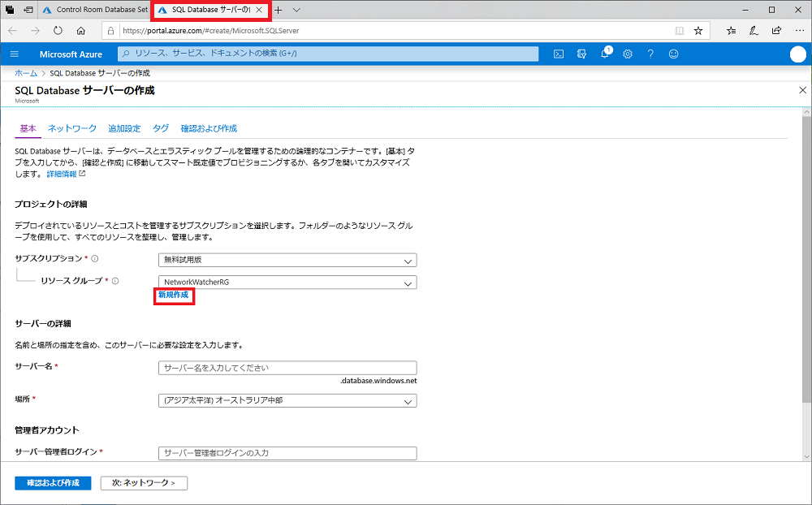
Task: Switch to the 確認および作成 tab
Action: click(x=209, y=128)
